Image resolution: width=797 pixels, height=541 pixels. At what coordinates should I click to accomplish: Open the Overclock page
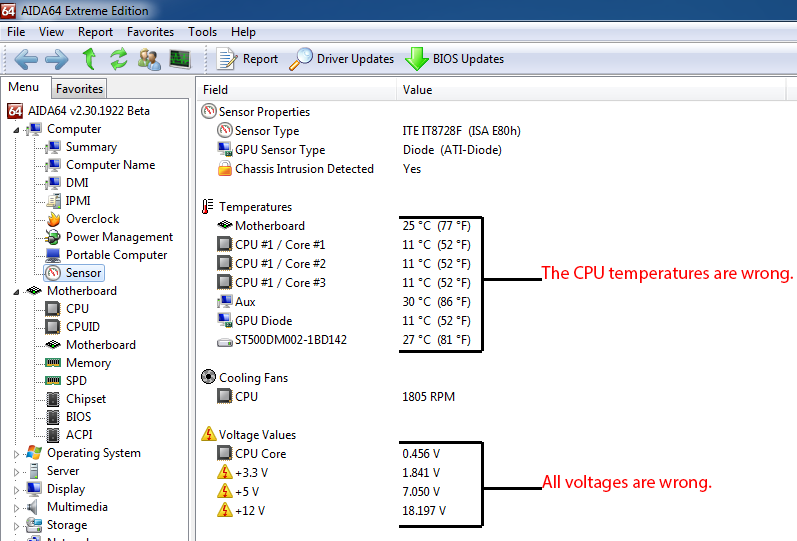tap(82, 219)
